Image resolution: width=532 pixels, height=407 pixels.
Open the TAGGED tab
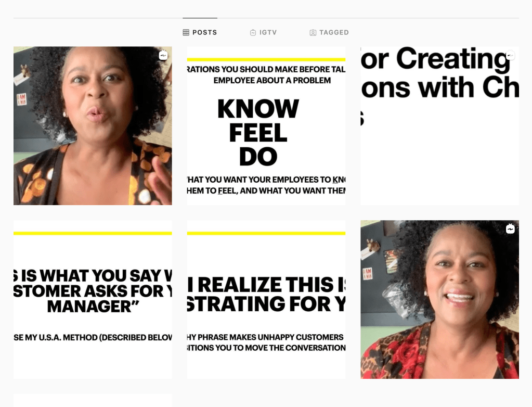(329, 33)
